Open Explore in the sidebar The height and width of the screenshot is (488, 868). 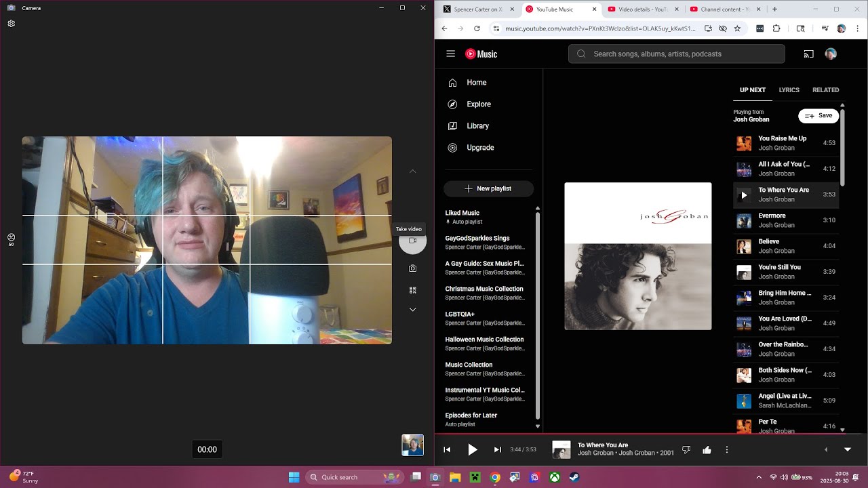coord(489,104)
